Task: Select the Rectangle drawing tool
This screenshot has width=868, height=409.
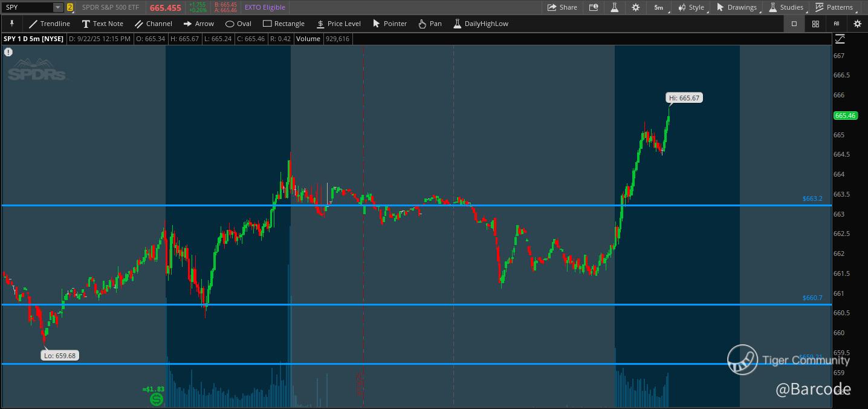Action: pyautogui.click(x=283, y=24)
